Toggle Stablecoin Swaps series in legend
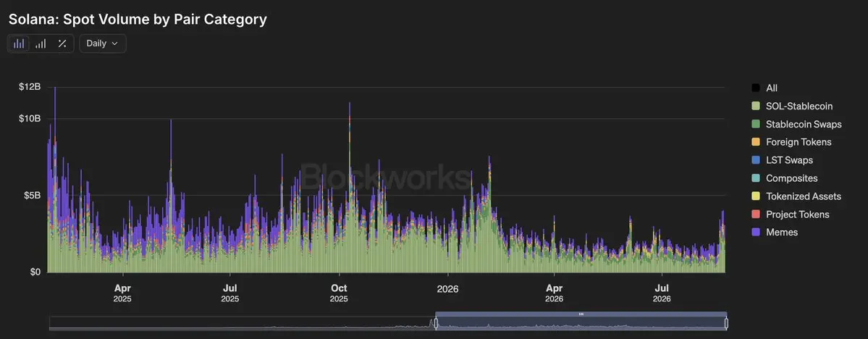 [x=796, y=124]
